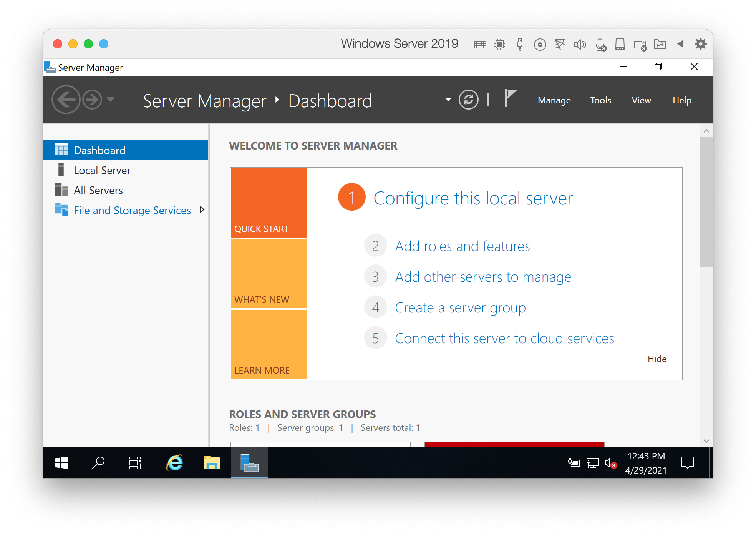Open File Explorer from taskbar
Viewport: 756px width, 535px height.
[x=212, y=463]
